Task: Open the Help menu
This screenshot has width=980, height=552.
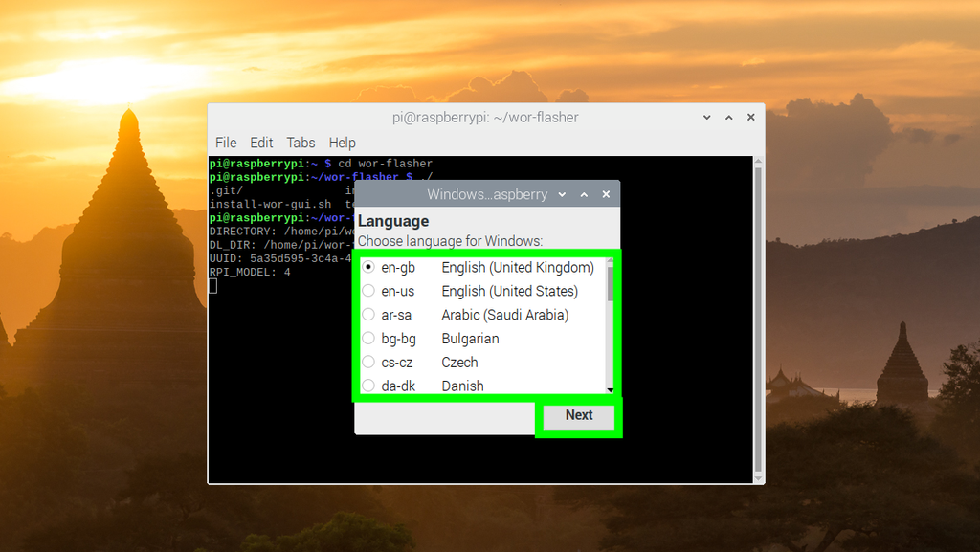Action: coord(342,142)
